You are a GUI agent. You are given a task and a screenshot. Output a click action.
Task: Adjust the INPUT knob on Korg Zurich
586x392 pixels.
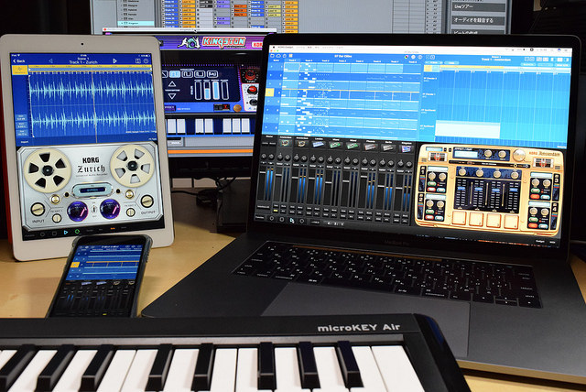(38, 209)
